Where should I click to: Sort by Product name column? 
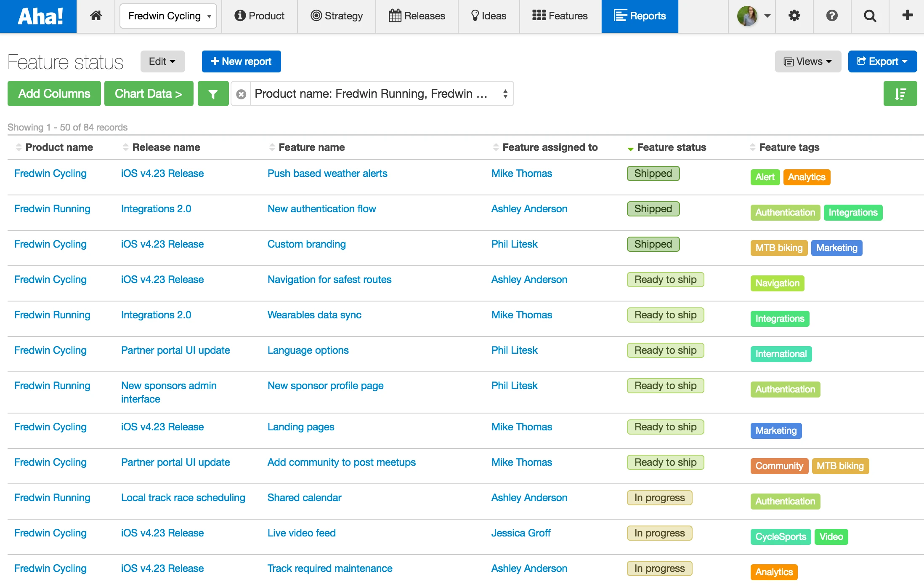pos(59,147)
